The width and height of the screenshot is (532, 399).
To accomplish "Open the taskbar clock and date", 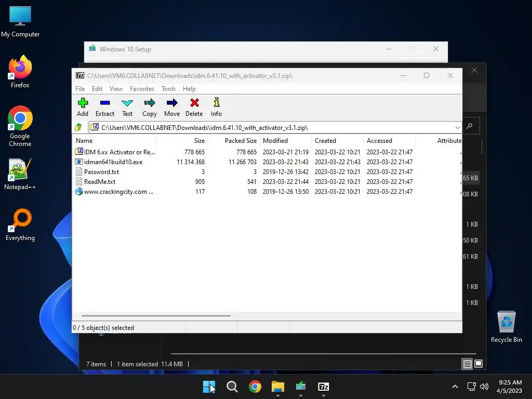I will point(510,387).
